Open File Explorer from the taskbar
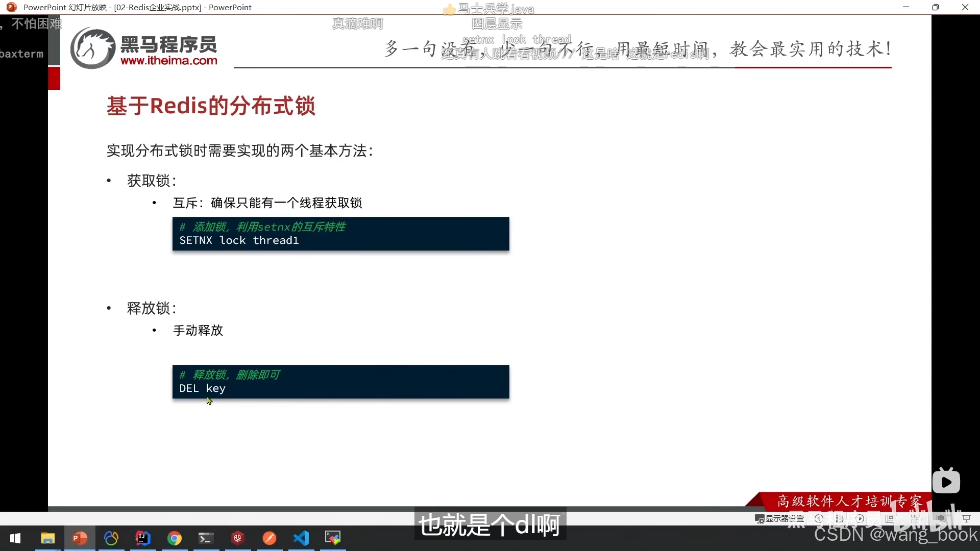Image resolution: width=980 pixels, height=551 pixels. point(48,538)
